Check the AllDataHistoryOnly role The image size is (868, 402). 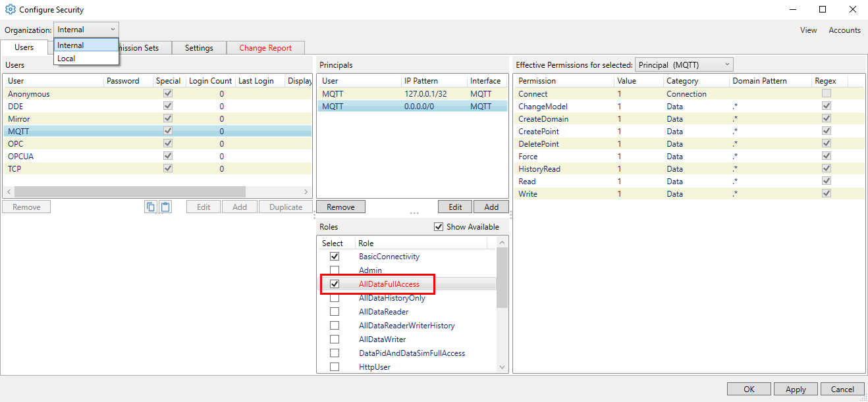[x=335, y=298]
